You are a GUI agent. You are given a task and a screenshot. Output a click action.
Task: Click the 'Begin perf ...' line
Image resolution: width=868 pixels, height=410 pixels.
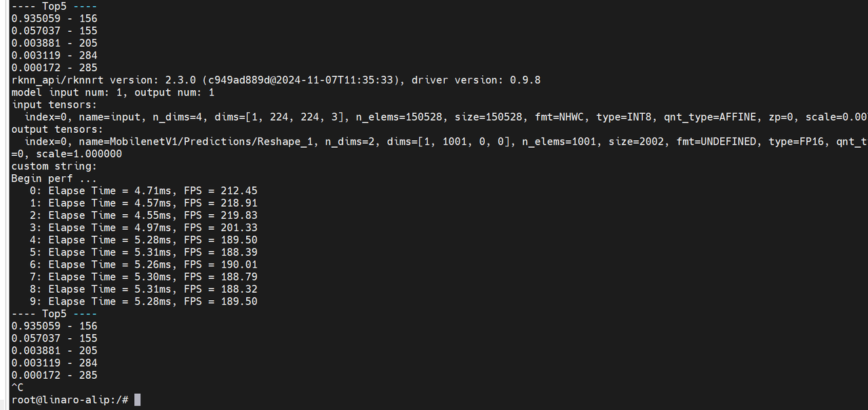[x=54, y=178]
